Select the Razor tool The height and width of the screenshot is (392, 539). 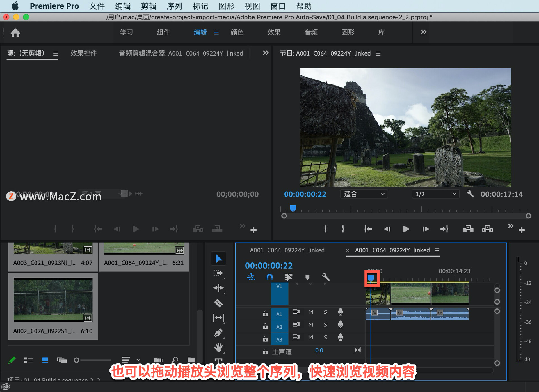point(218,303)
